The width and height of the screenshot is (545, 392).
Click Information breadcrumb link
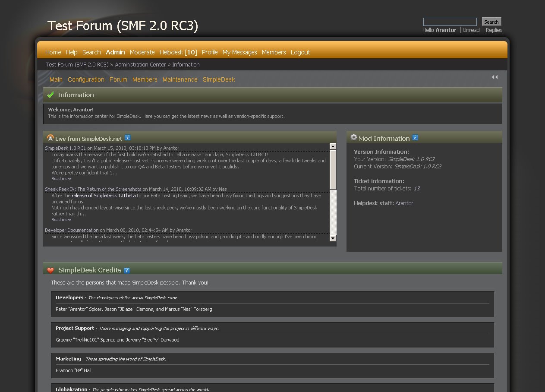pos(186,65)
